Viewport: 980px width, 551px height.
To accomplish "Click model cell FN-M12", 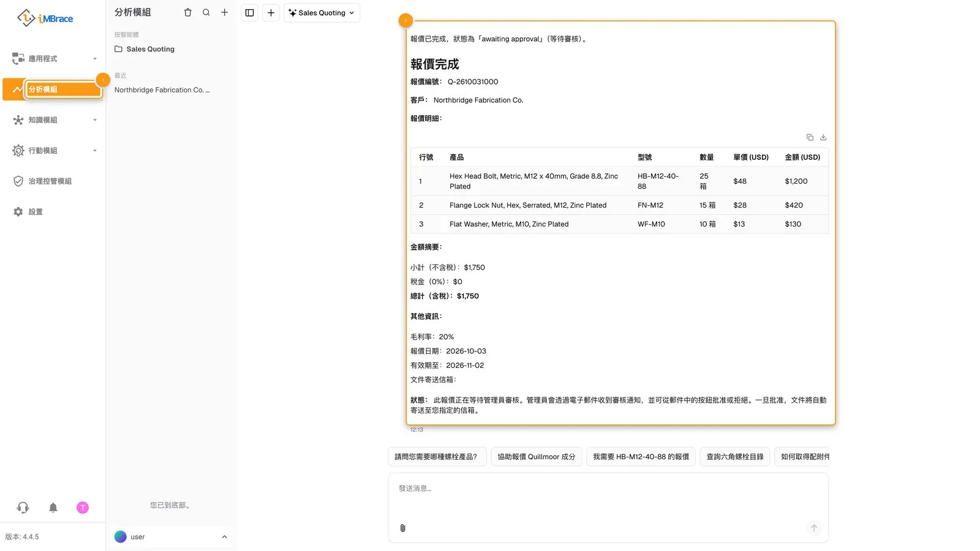I will click(650, 206).
